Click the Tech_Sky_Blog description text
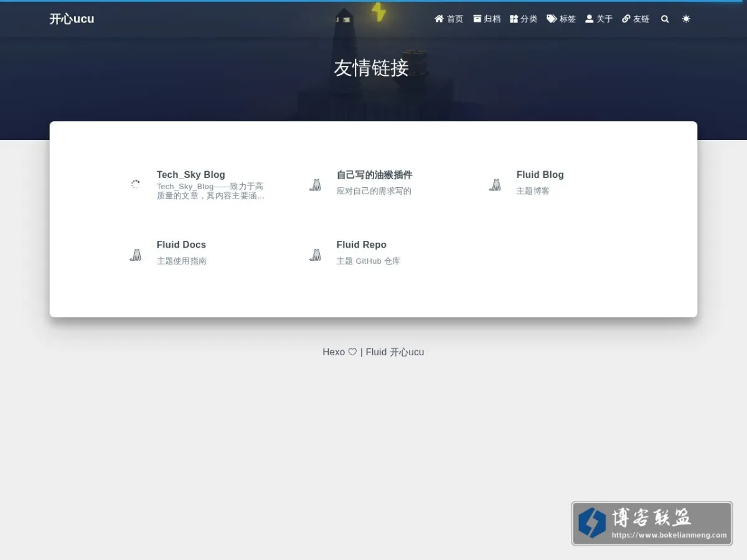747x560 pixels. (x=210, y=191)
